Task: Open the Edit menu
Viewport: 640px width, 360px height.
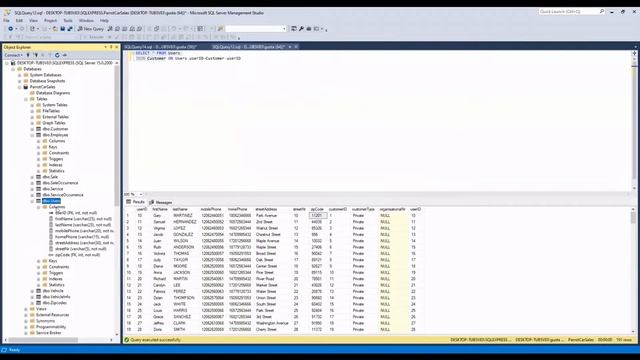Action: click(x=19, y=20)
